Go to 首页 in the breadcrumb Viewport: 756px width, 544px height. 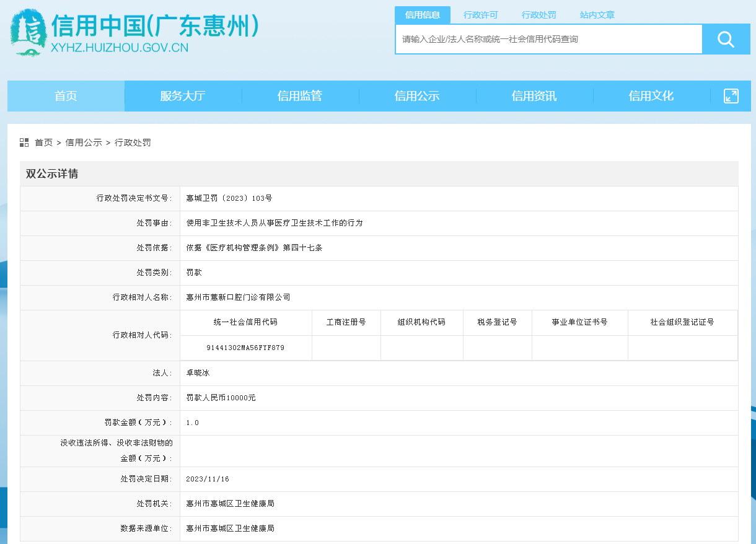pyautogui.click(x=43, y=143)
